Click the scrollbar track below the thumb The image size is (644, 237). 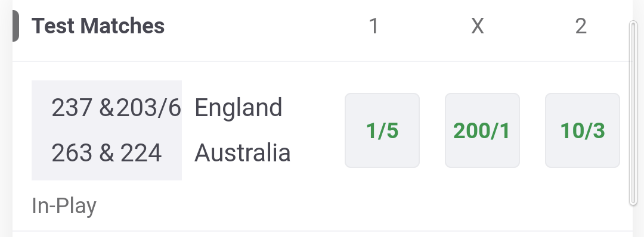pos(633,220)
